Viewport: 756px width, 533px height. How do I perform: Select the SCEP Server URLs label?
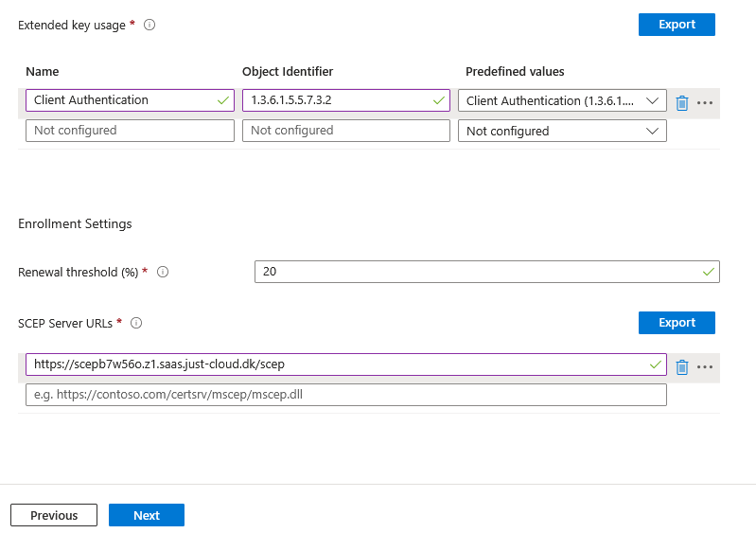(65, 323)
